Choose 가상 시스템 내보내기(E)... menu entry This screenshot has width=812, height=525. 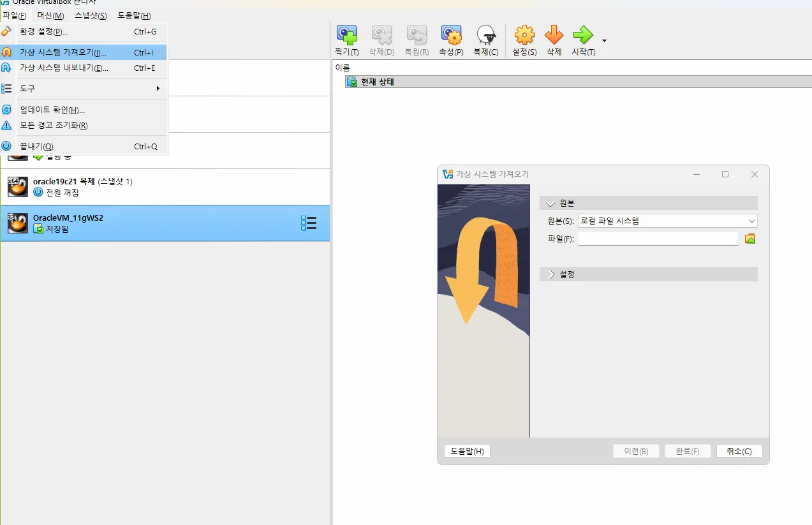pos(84,68)
